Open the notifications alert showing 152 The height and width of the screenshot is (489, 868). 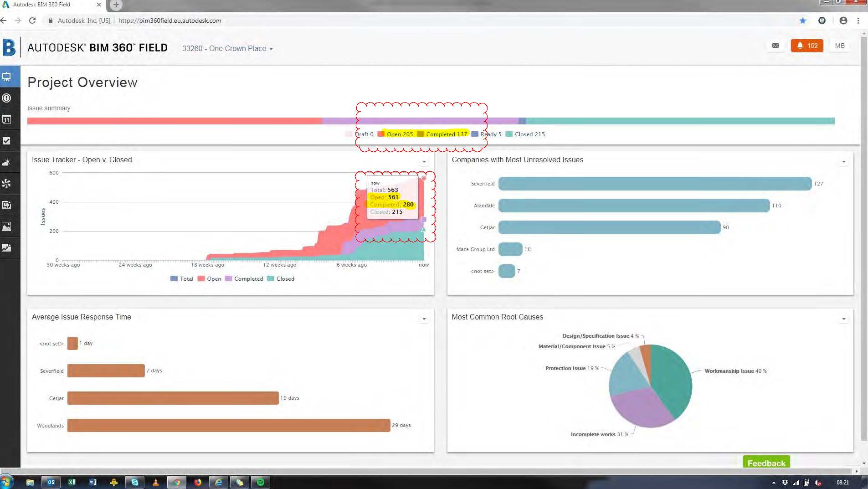click(806, 46)
